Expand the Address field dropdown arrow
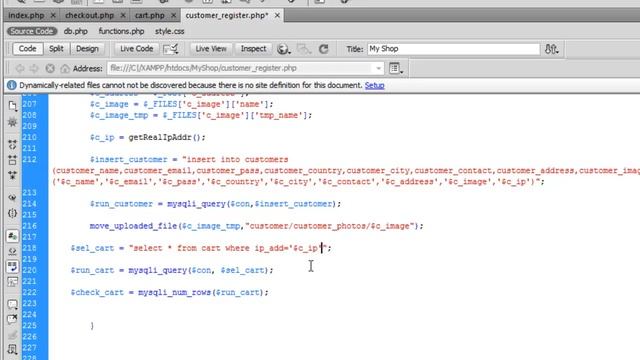This screenshot has height=360, width=640. pyautogui.click(x=378, y=69)
